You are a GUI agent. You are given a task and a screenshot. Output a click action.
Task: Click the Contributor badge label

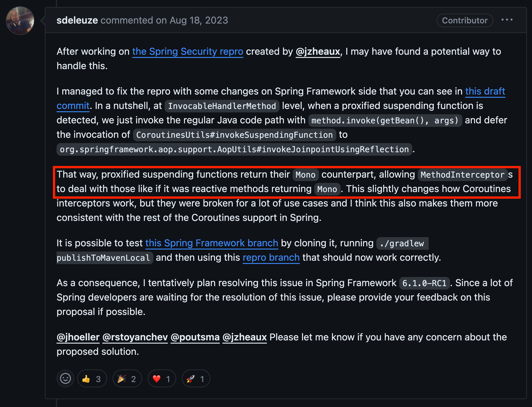point(465,20)
